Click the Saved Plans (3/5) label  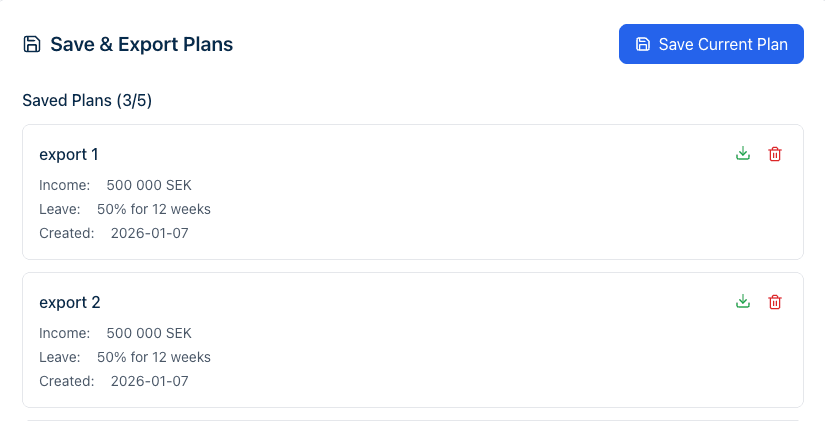tap(87, 100)
